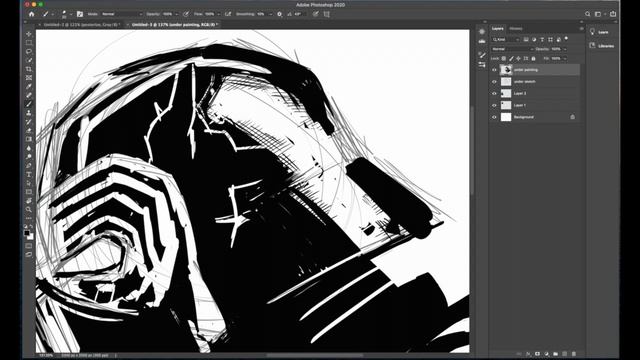
Task: Select the under sketch layer
Action: pyautogui.click(x=535, y=82)
